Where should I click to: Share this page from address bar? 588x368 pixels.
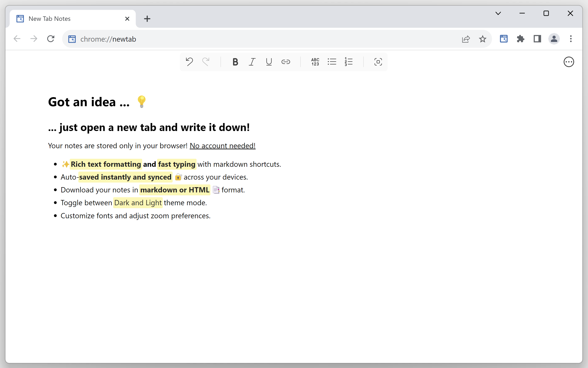(x=466, y=39)
